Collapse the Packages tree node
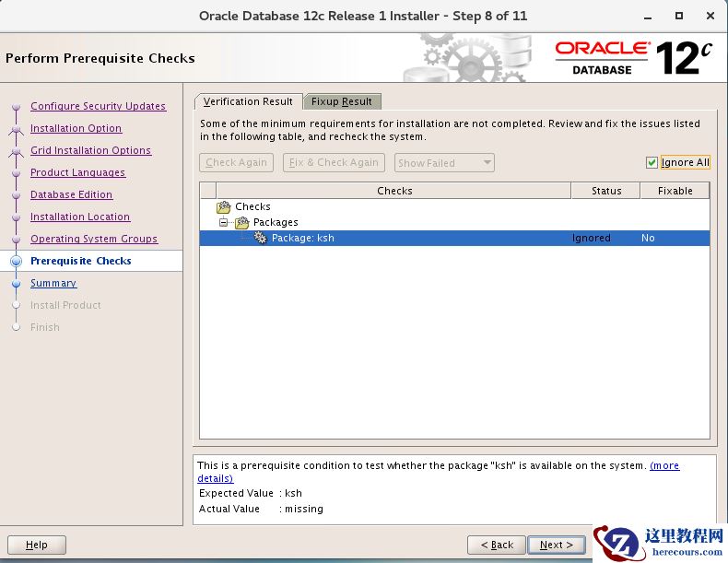 [224, 223]
